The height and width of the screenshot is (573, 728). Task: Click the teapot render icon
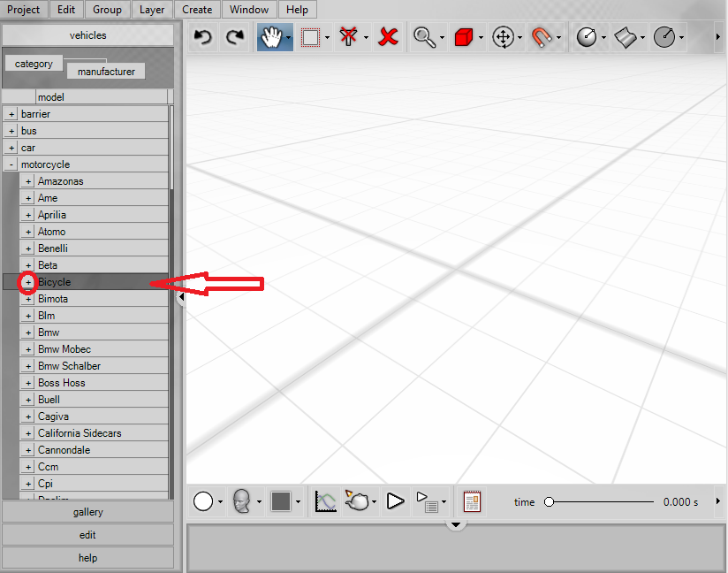pyautogui.click(x=357, y=500)
